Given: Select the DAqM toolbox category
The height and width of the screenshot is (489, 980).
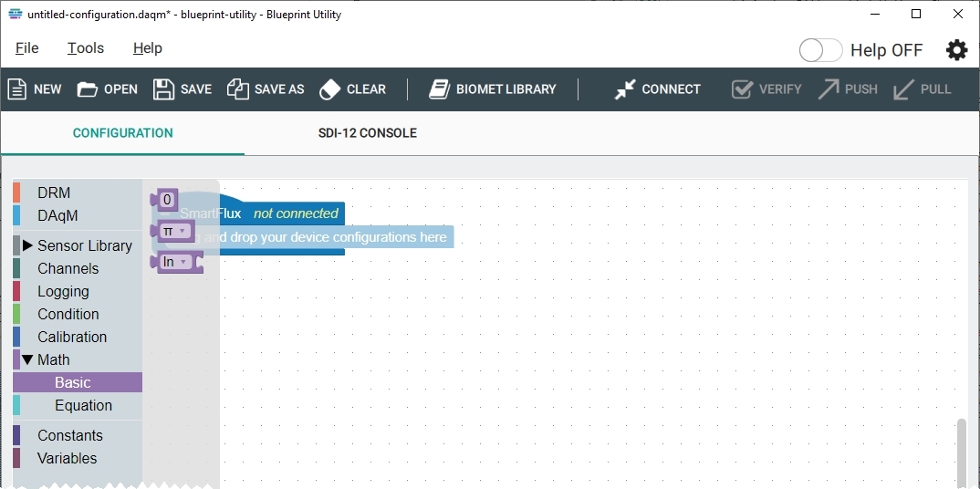Looking at the screenshot, I should point(78,215).
